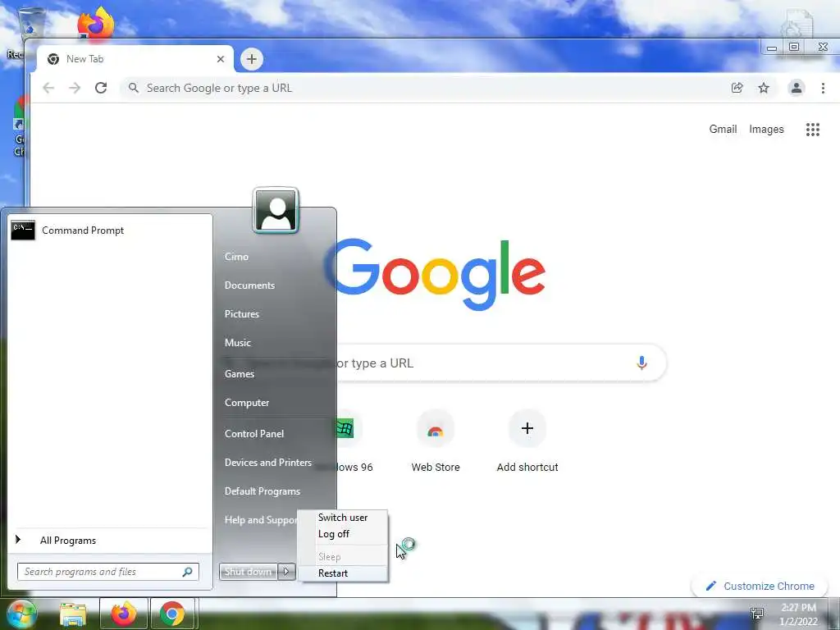The width and height of the screenshot is (840, 630).
Task: Close the New Tab tab
Action: (220, 59)
